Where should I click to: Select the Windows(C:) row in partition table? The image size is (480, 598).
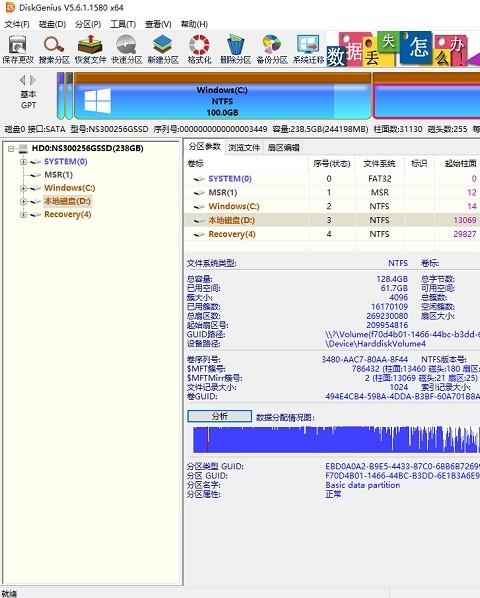pyautogui.click(x=332, y=206)
